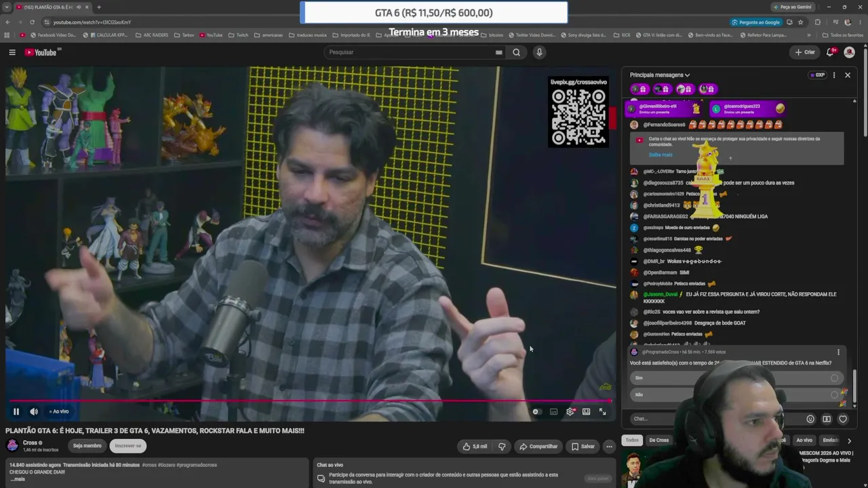The height and width of the screenshot is (488, 868).
Task: Jump to live with 'Ao vivo' indicator
Action: click(59, 411)
